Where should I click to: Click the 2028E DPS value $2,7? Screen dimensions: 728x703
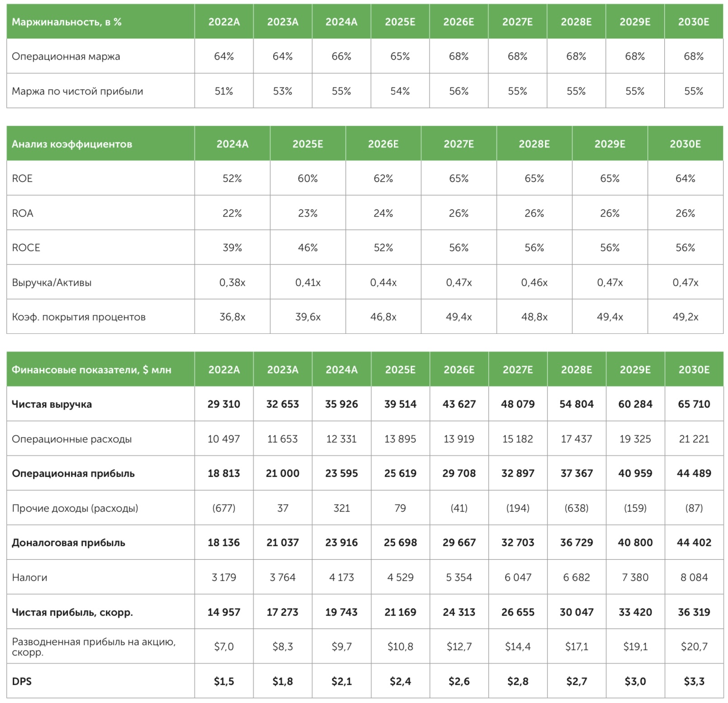pyautogui.click(x=576, y=682)
